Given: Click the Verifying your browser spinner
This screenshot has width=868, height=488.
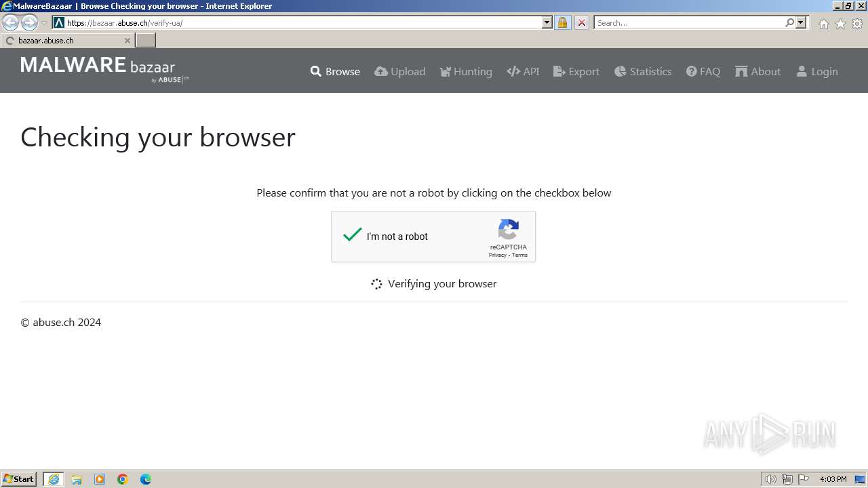Looking at the screenshot, I should point(376,284).
